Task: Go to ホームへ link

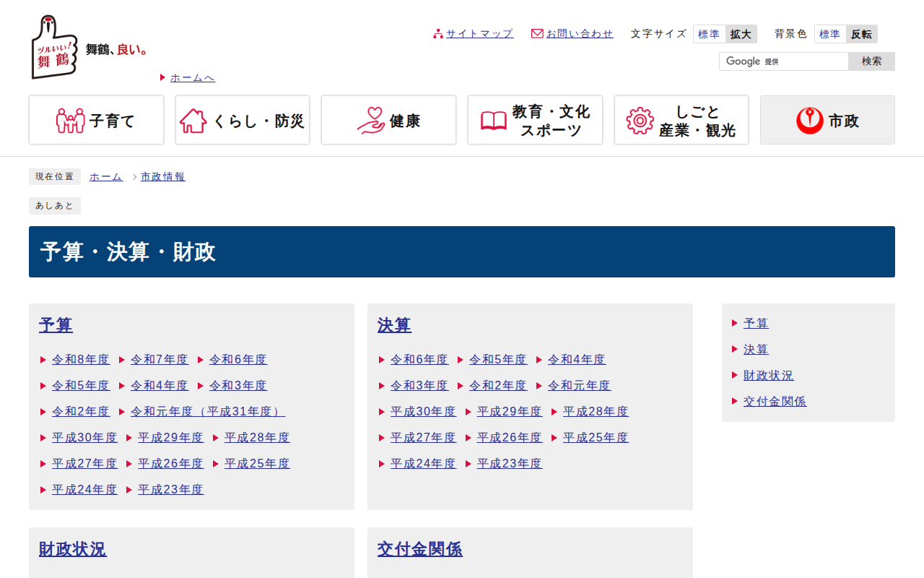Action: 193,77
